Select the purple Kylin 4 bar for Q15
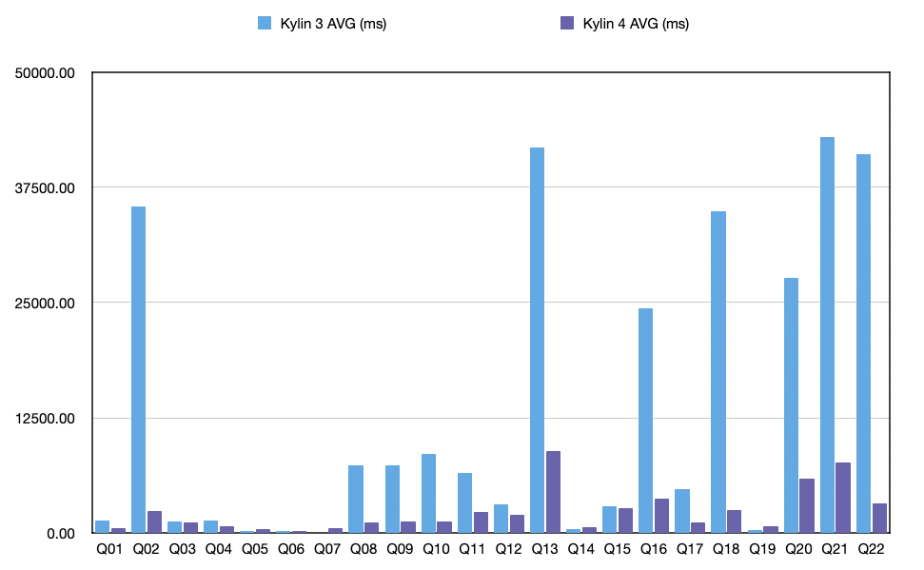The height and width of the screenshot is (570, 924). 625,521
